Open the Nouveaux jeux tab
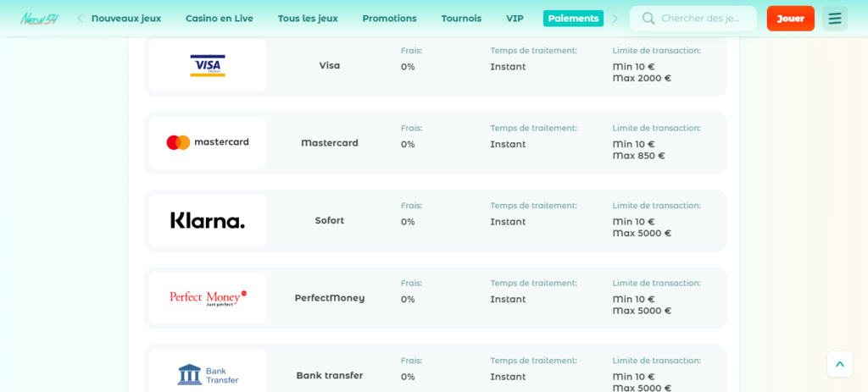The height and width of the screenshot is (392, 868). click(x=126, y=19)
